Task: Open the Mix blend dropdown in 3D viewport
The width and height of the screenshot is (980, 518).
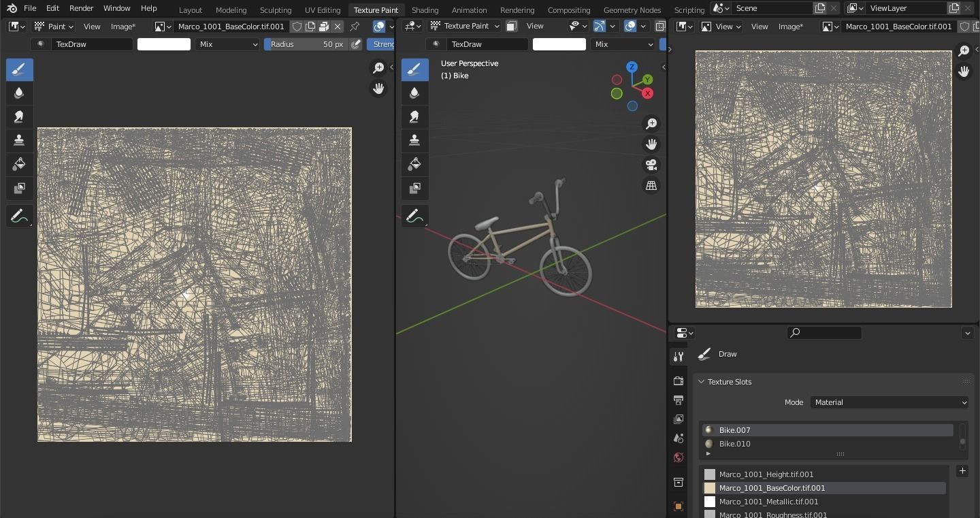Action: click(623, 44)
